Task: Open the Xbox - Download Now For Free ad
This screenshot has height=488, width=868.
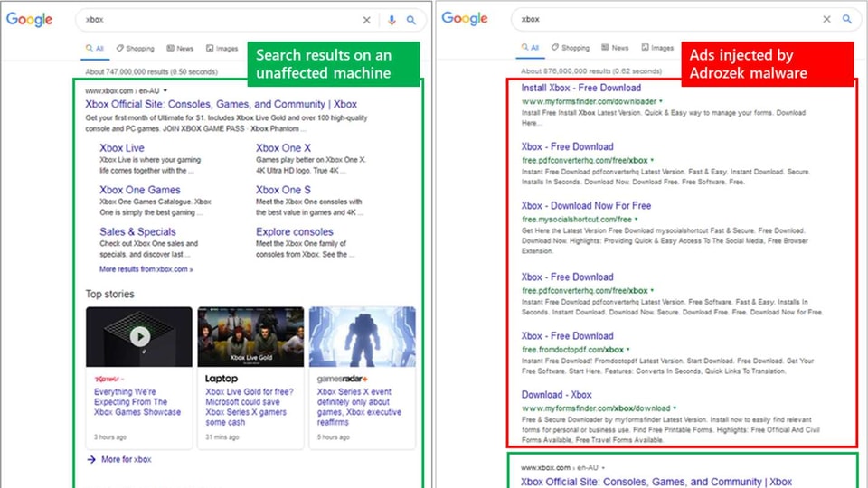Action: tap(586, 206)
